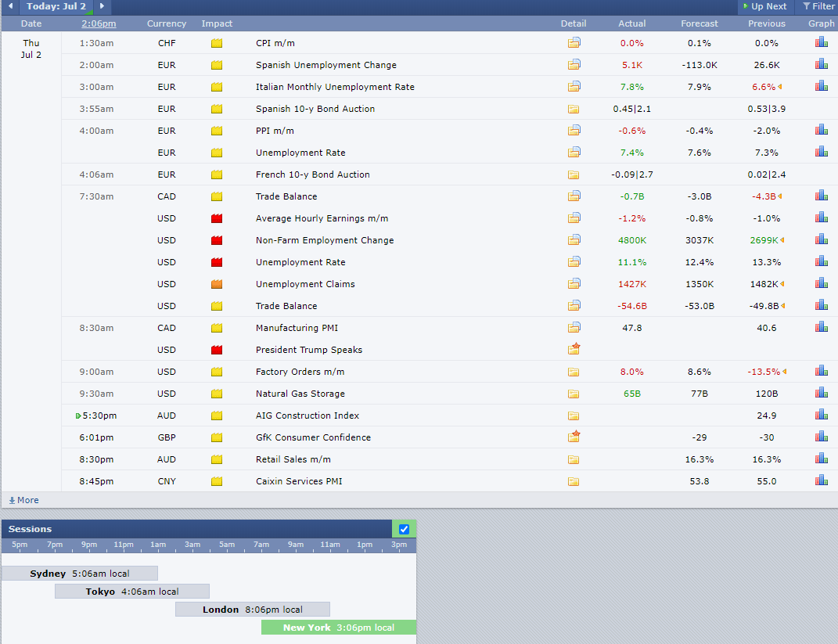Expand more calendar events with More
Viewport: 838px width, 644px height.
point(23,500)
